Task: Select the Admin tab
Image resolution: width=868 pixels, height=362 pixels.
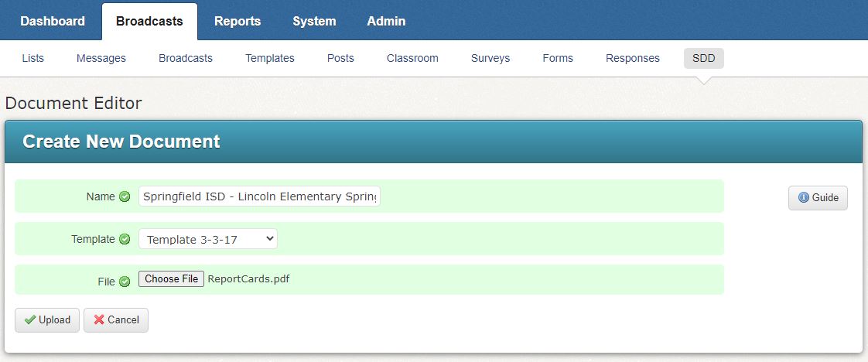Action: (x=386, y=22)
